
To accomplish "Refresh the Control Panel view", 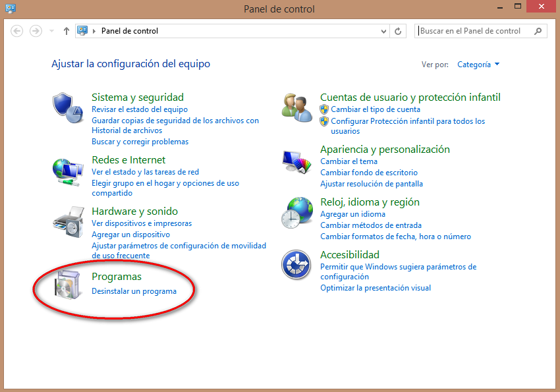I will 398,31.
